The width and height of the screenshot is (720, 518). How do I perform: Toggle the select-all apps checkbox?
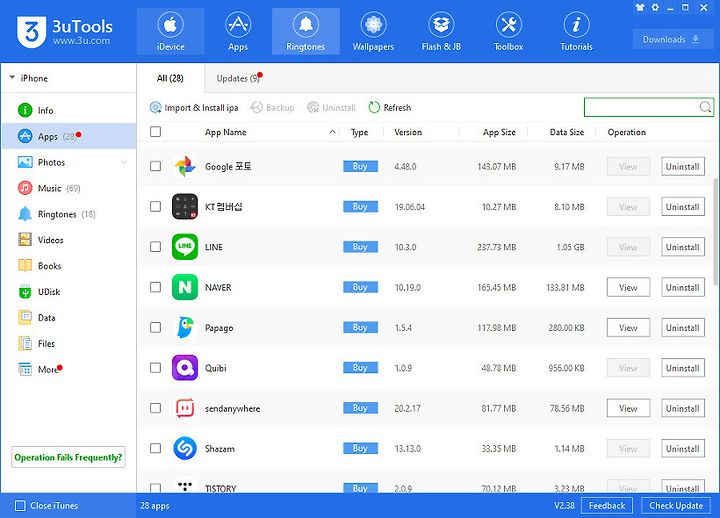pos(156,132)
